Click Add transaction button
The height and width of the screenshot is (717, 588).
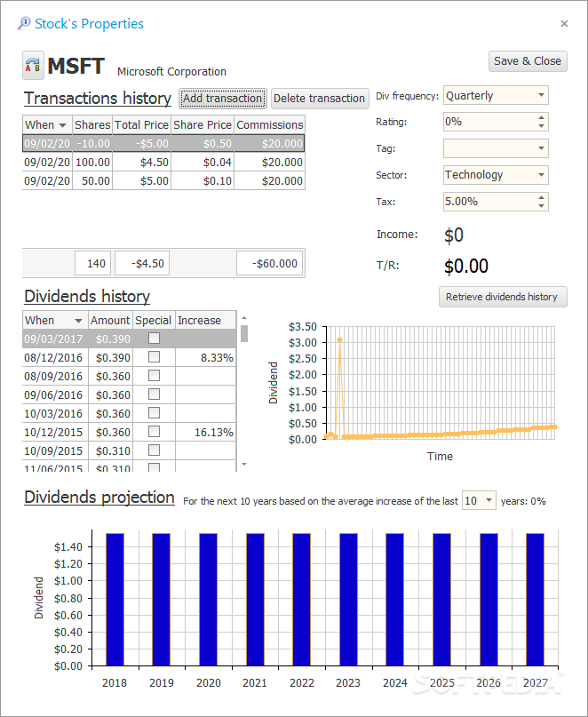tap(222, 99)
